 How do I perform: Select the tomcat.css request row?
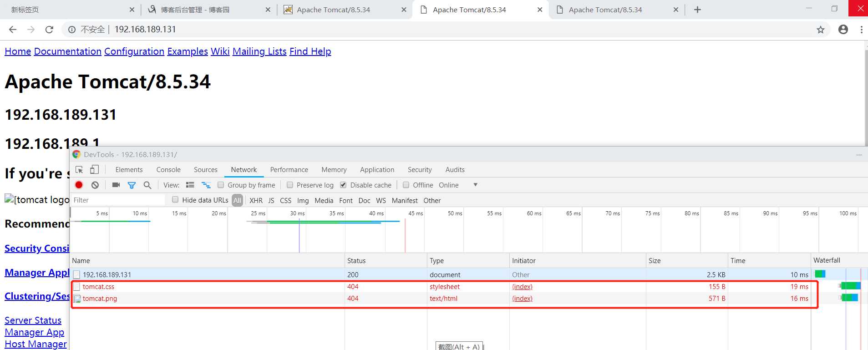pos(441,287)
